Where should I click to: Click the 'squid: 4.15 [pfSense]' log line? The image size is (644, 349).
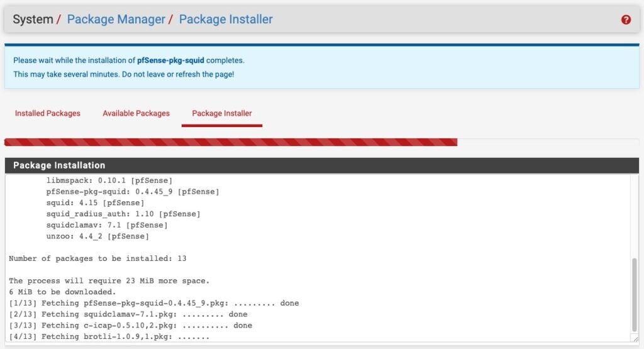point(96,203)
